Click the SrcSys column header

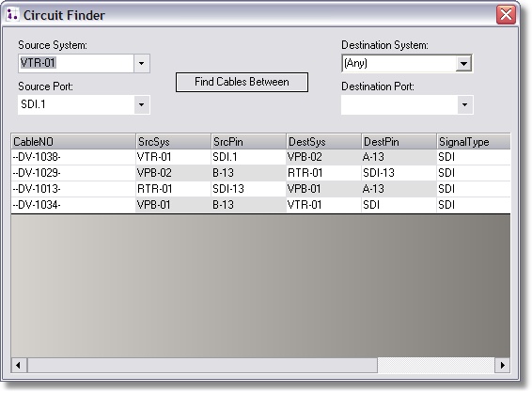[x=173, y=142]
